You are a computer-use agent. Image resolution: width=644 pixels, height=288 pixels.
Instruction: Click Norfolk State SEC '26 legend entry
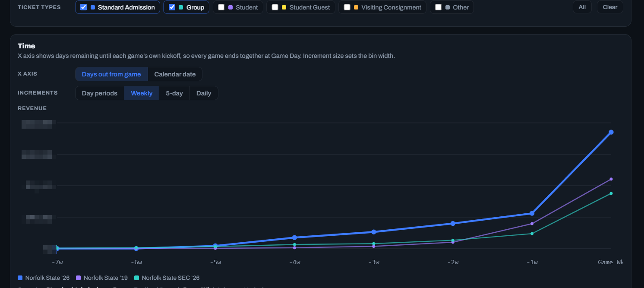167,278
